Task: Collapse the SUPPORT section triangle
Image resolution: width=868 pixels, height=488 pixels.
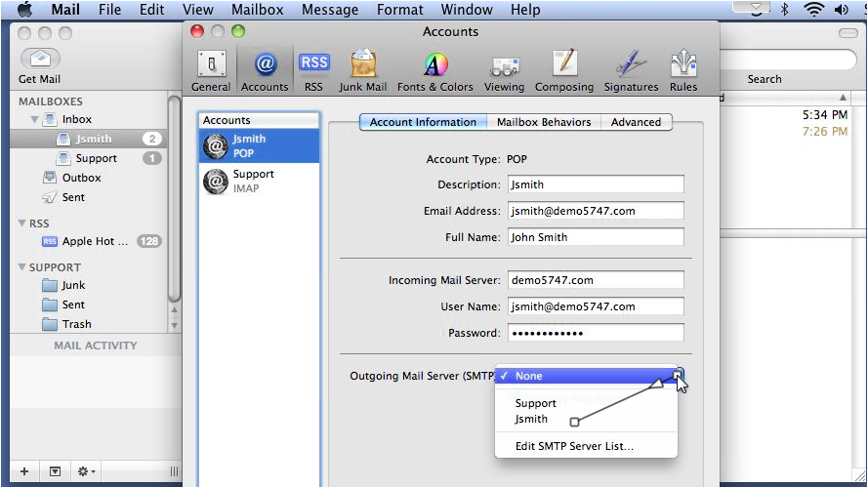Action: (21, 266)
